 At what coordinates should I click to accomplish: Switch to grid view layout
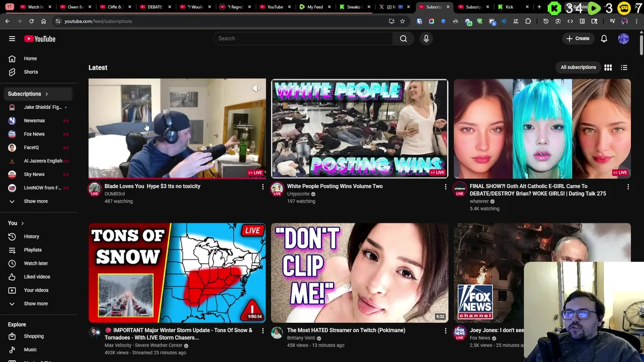608,67
